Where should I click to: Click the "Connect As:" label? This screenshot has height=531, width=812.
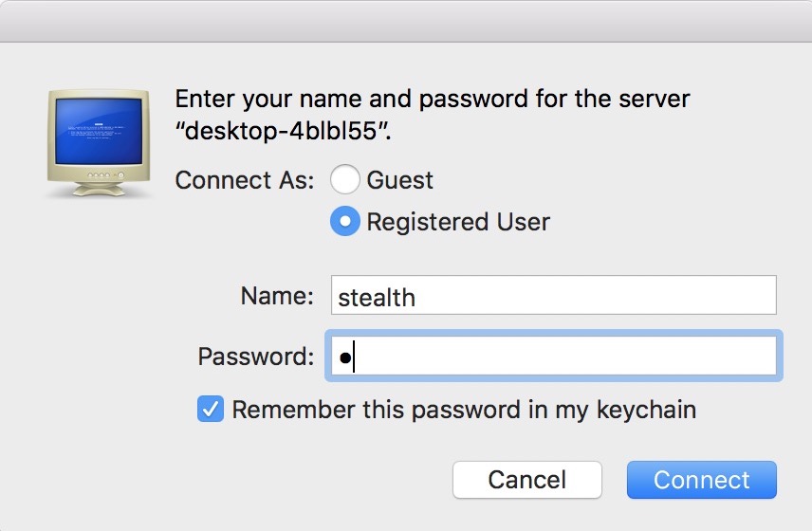[x=245, y=180]
